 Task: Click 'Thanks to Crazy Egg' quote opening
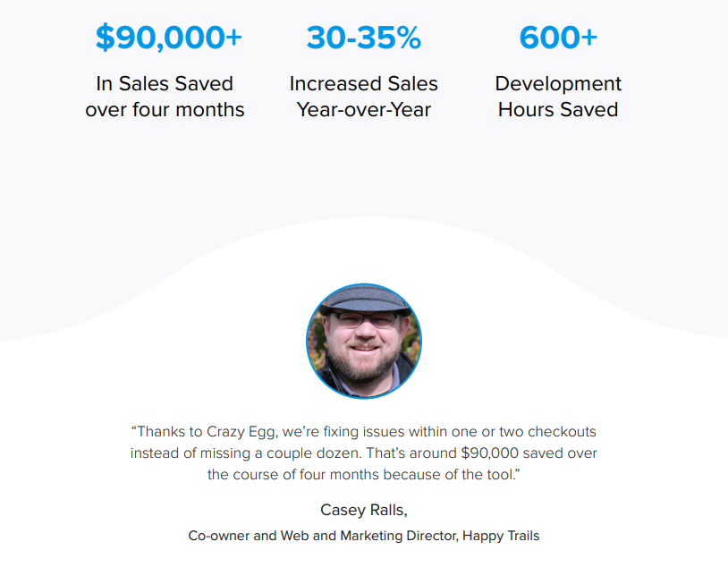tap(204, 431)
